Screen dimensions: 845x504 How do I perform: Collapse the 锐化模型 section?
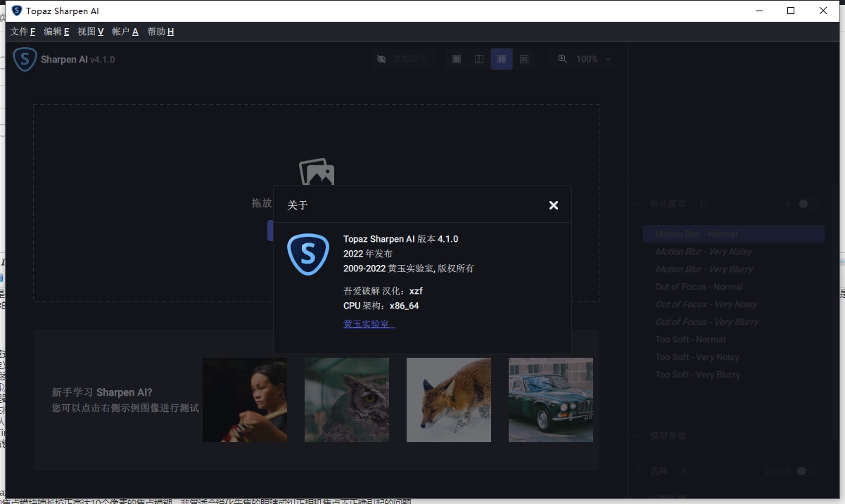tap(638, 204)
